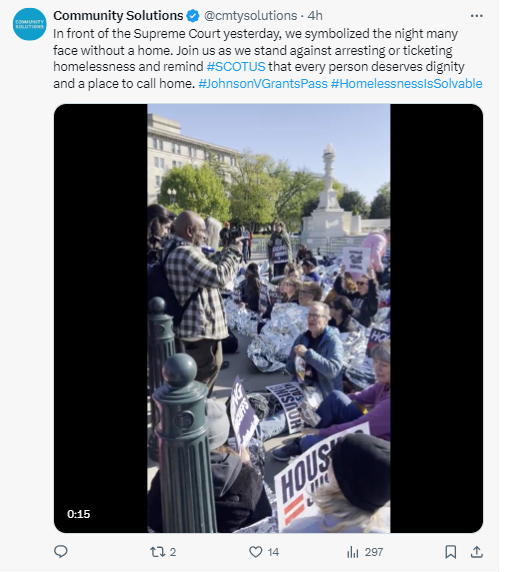Click the 297 views count
The width and height of the screenshot is (512, 572).
pos(374,552)
